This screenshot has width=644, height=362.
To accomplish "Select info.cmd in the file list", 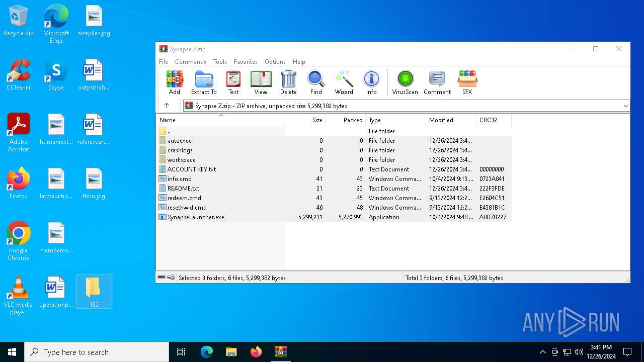I will point(334,179).
